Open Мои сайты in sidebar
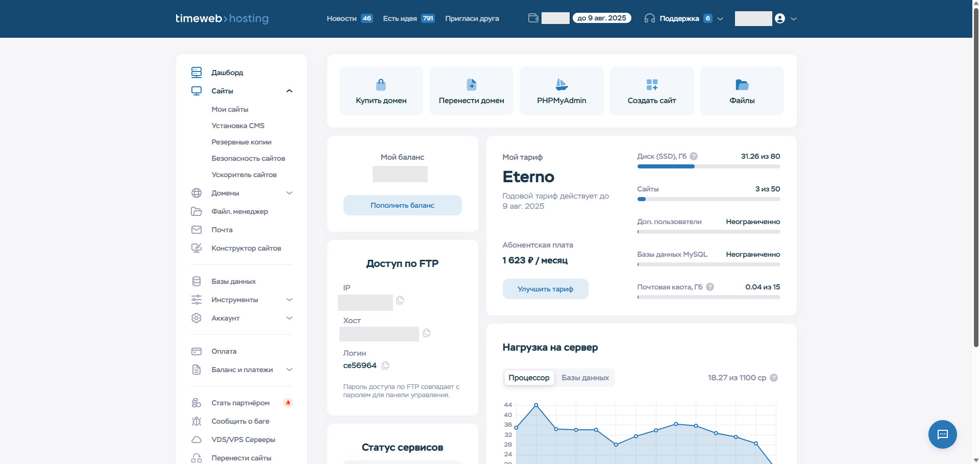This screenshot has height=464, width=980. pos(230,109)
